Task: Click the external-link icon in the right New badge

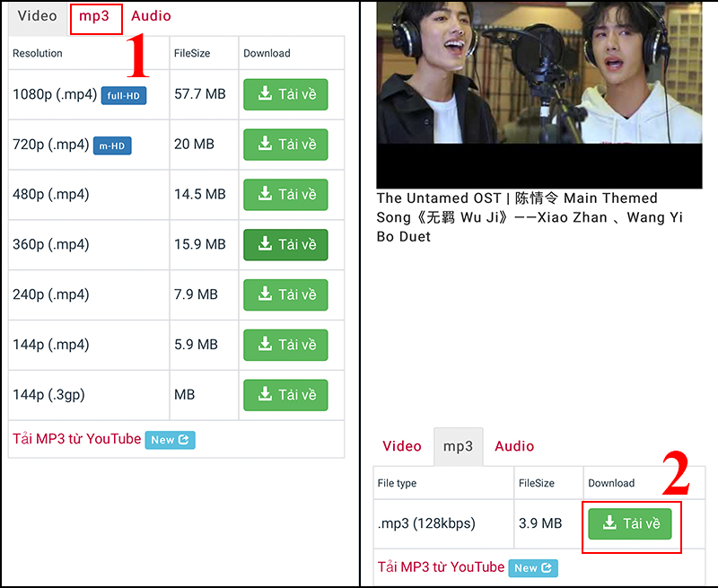Action: tap(546, 567)
